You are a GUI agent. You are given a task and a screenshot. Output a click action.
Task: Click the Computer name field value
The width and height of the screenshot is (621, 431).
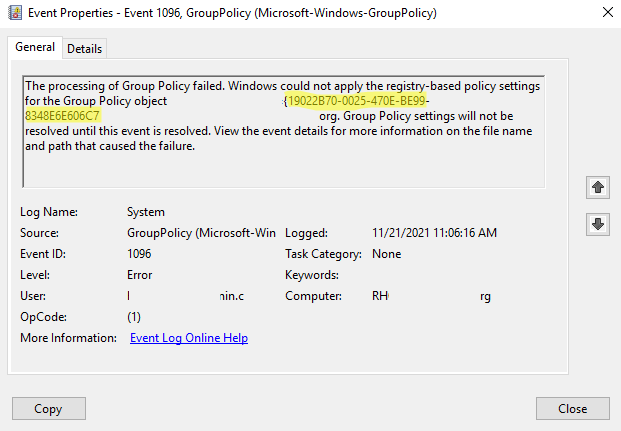(x=430, y=296)
